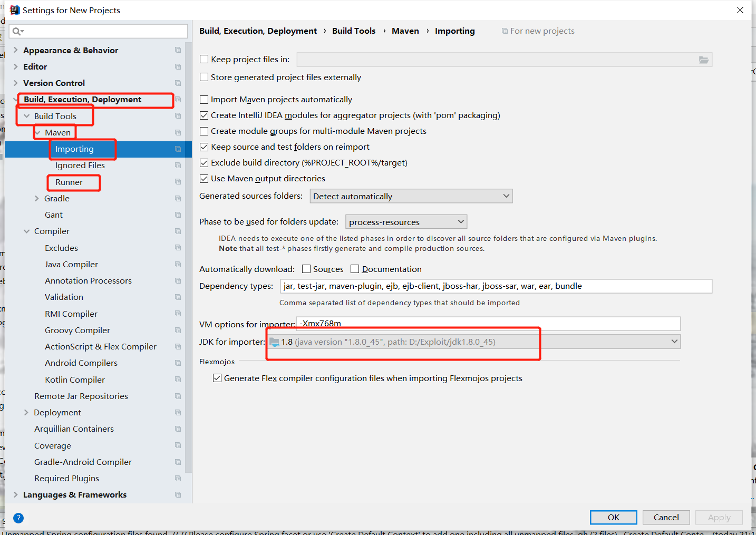Click the project-scope icon on the Excludes row

coord(178,248)
